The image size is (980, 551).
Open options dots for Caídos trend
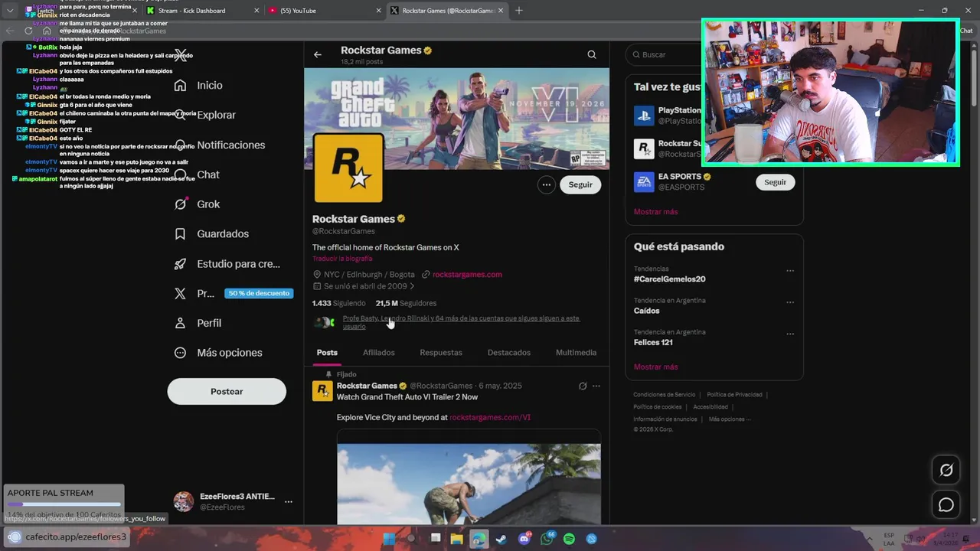click(790, 302)
